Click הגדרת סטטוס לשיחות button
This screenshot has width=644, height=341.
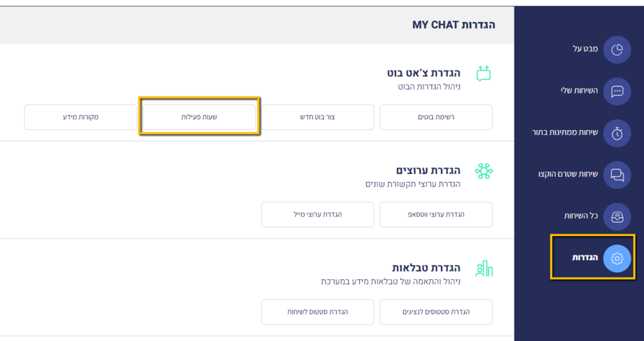click(x=318, y=312)
